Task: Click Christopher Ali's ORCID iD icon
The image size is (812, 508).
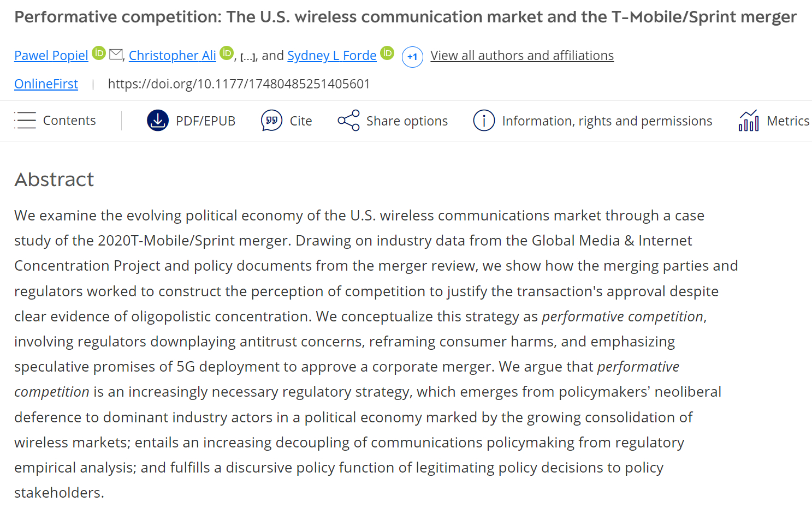Action: point(227,53)
